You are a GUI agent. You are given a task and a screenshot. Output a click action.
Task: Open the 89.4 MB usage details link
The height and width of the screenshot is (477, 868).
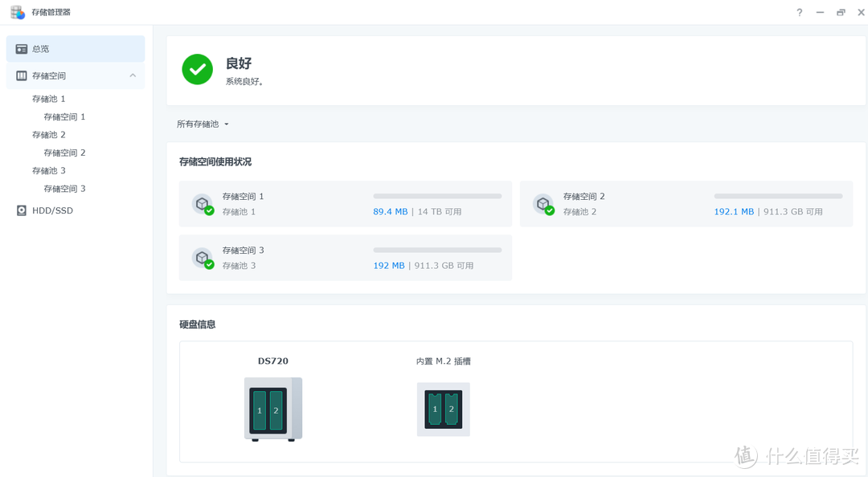(x=390, y=211)
